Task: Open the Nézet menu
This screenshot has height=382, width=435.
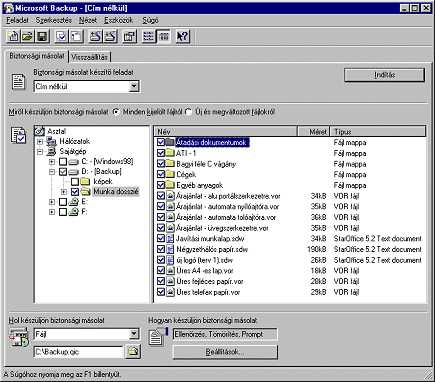Action: [x=88, y=20]
